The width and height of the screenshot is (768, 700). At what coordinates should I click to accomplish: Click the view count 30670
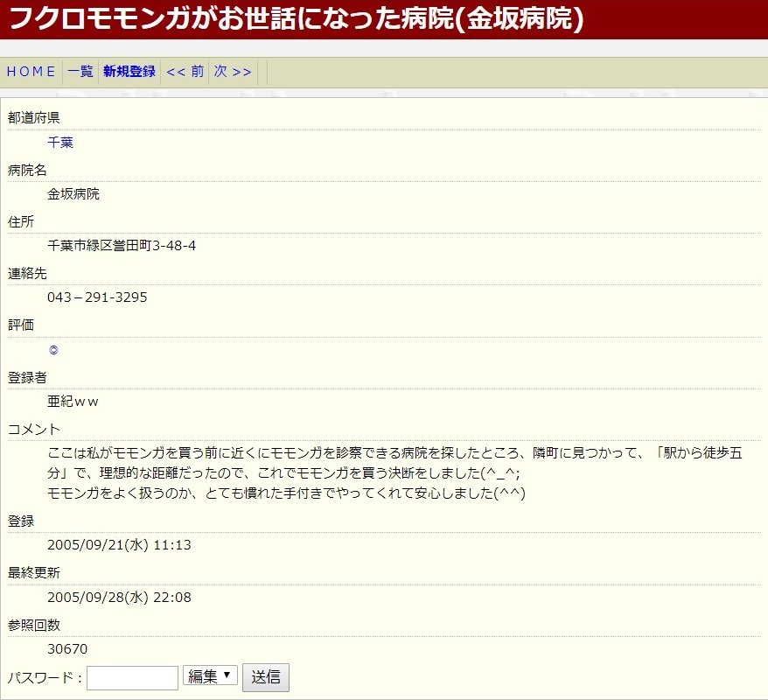[x=67, y=649]
